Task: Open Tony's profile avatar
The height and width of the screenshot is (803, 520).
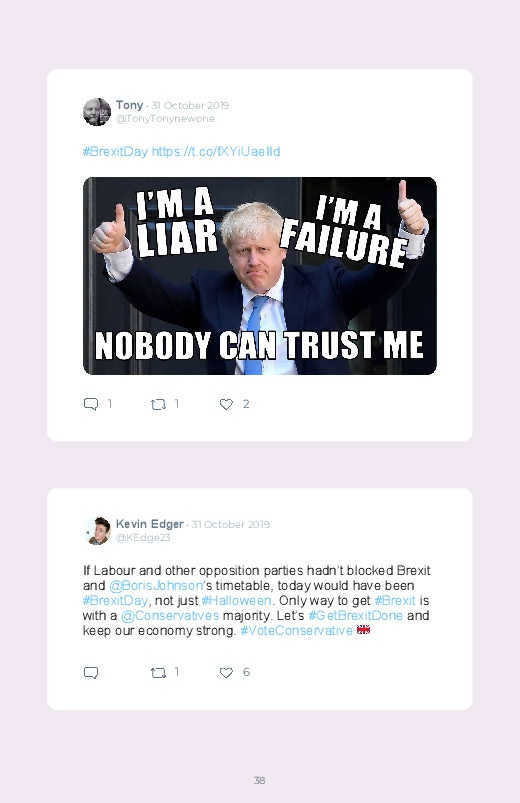Action: tap(97, 112)
